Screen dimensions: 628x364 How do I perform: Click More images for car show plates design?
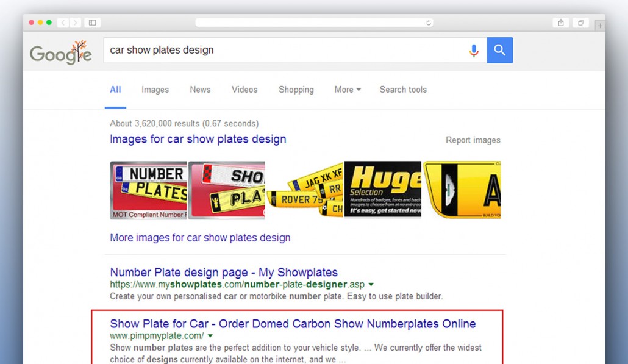coord(200,237)
